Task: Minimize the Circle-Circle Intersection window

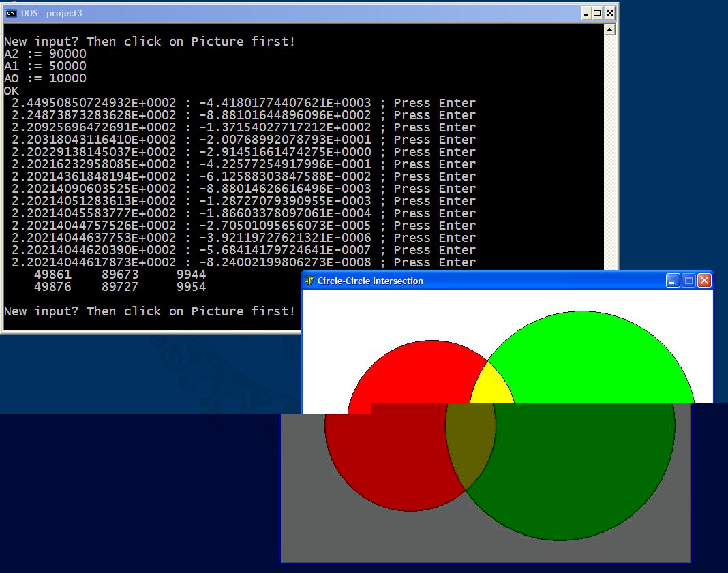Action: 673,281
